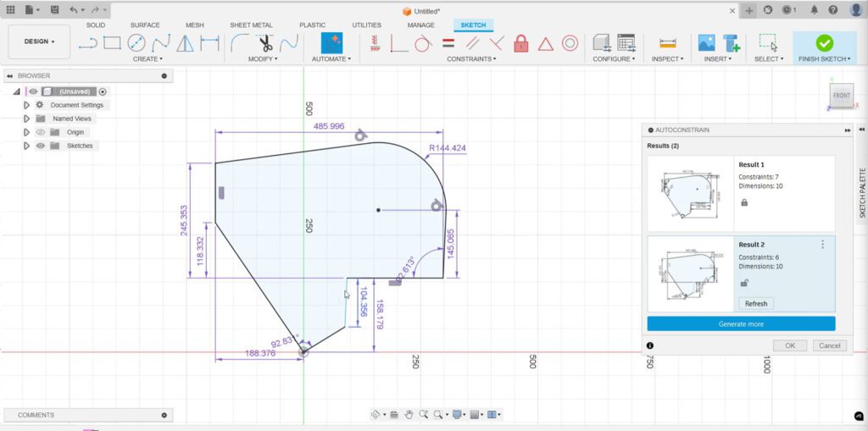Select the Line sketch tool
The image size is (868, 431).
(x=87, y=43)
